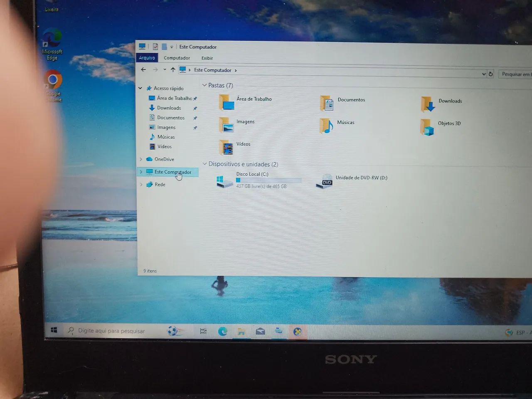The image size is (532, 399).
Task: Select the Unidade de DVD-RW (D:) drive
Action: click(352, 181)
